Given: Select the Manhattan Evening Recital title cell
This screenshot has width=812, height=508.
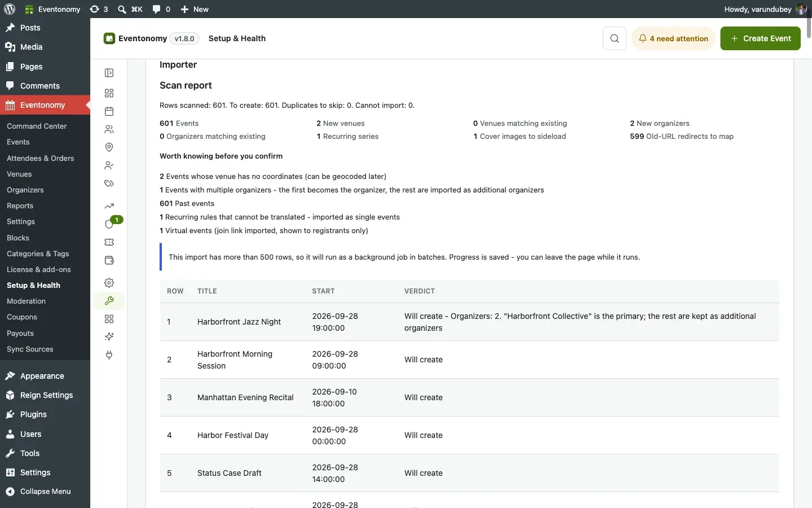Looking at the screenshot, I should coord(245,397).
